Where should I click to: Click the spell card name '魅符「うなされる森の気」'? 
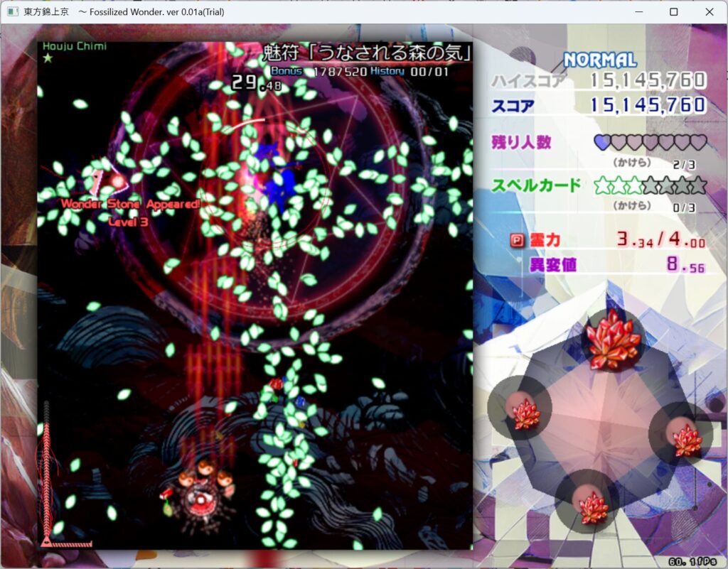point(367,53)
